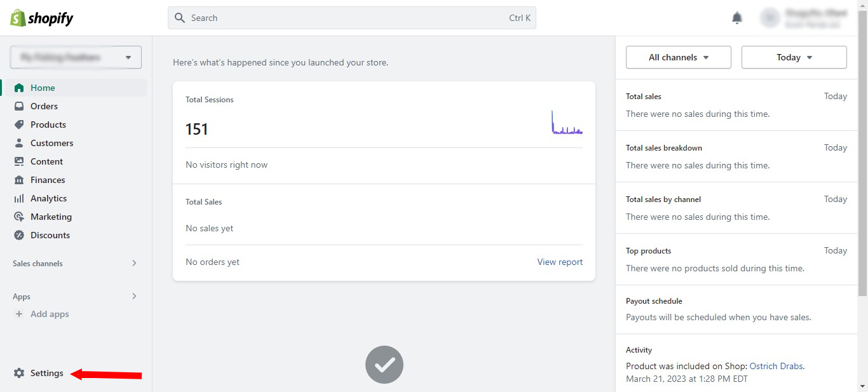
Task: Open the store switcher dropdown
Action: click(x=75, y=57)
